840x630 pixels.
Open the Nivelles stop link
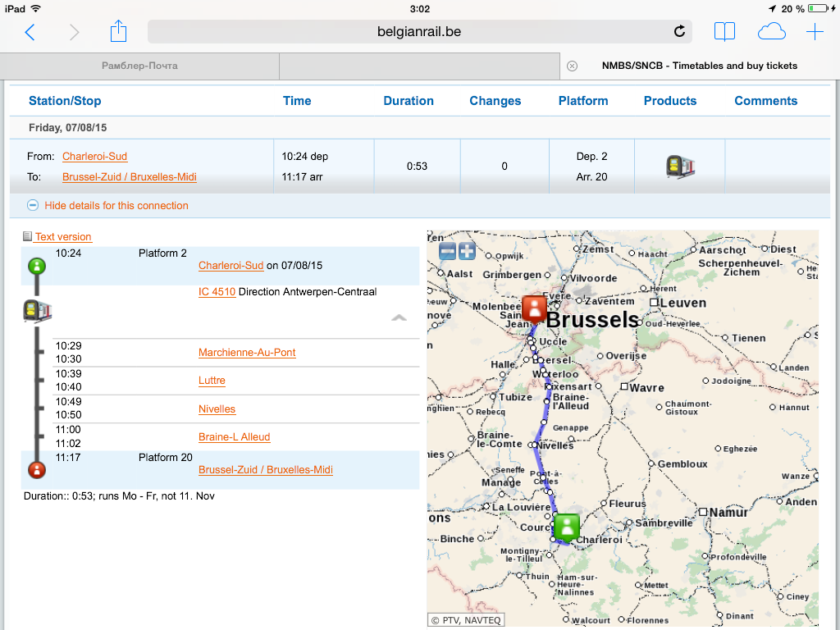click(217, 409)
